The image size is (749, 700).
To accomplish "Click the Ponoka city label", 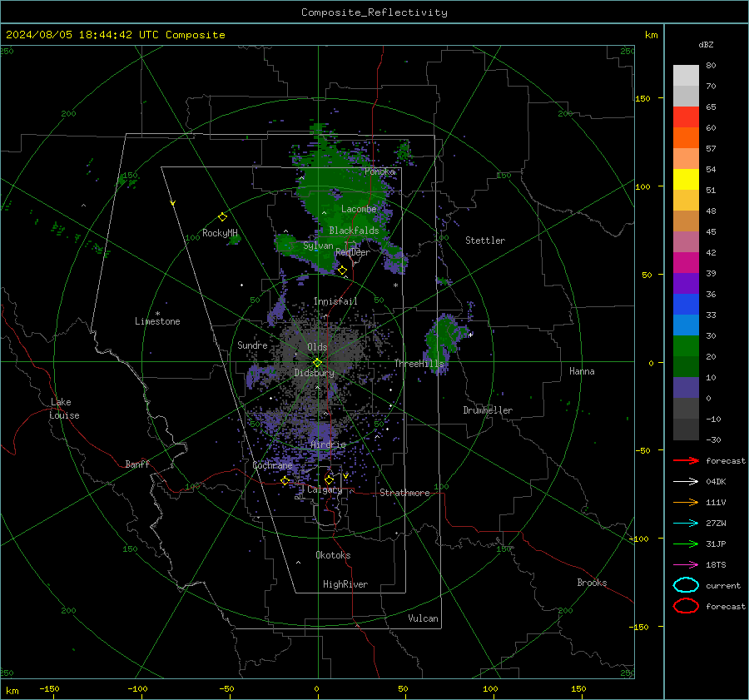I will [379, 171].
